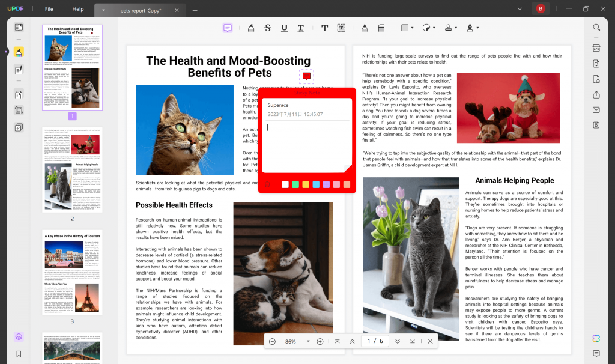Click the red B user avatar
The width and height of the screenshot is (615, 364).
click(x=541, y=8)
